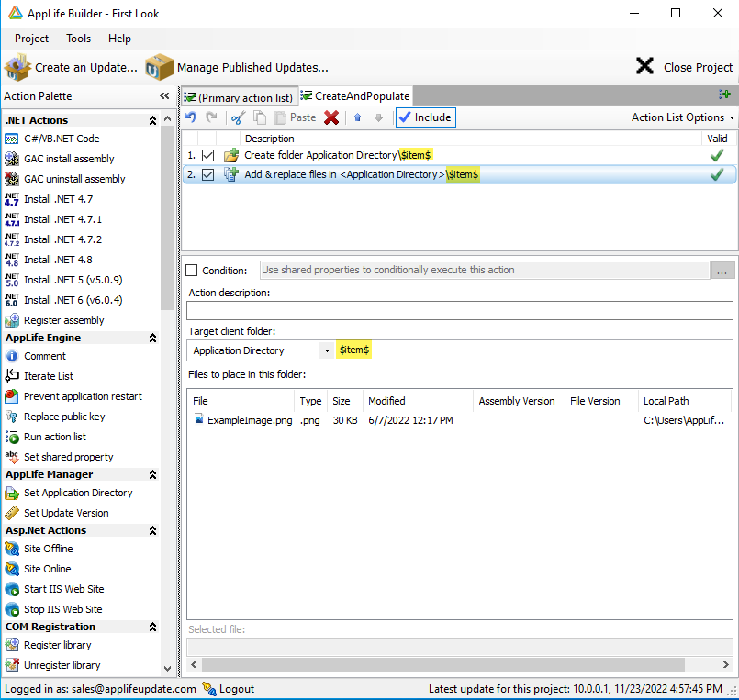Click Close Project button
The width and height of the screenshot is (739, 700).
(x=684, y=67)
